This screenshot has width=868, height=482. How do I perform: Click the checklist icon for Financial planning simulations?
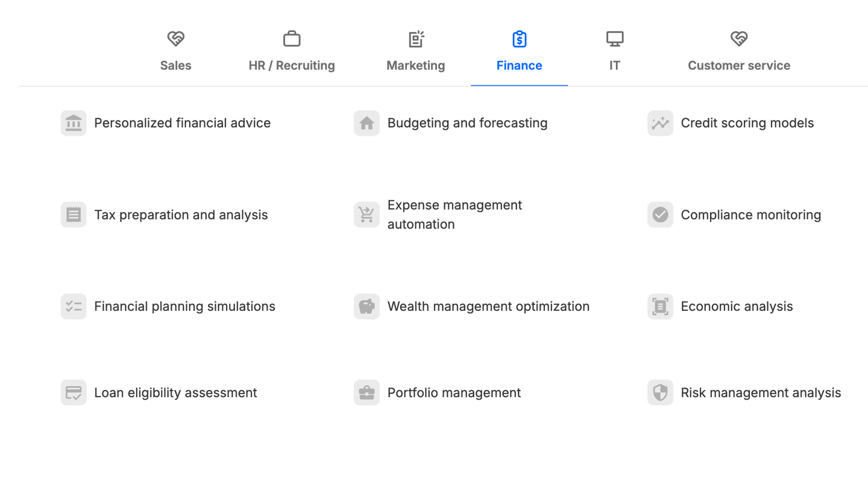click(x=74, y=307)
